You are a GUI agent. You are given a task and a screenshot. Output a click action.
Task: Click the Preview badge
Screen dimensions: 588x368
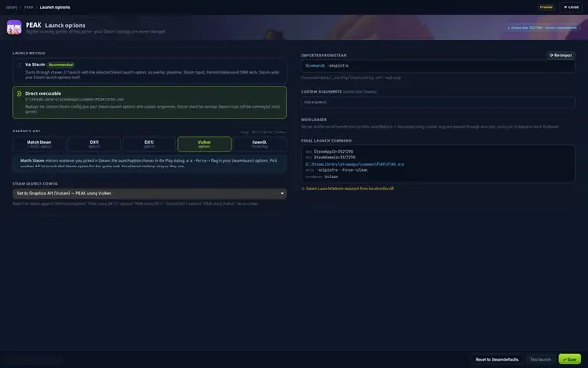(x=547, y=7)
